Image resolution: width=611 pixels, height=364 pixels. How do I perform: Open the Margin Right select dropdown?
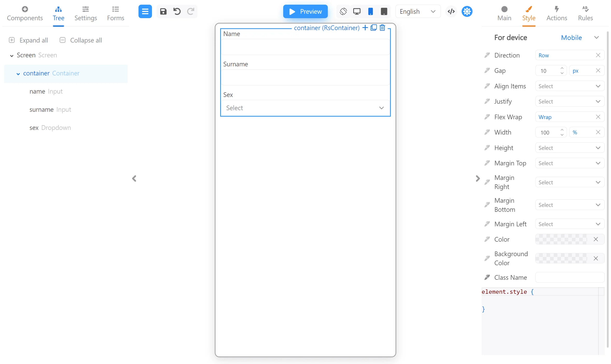pyautogui.click(x=570, y=182)
